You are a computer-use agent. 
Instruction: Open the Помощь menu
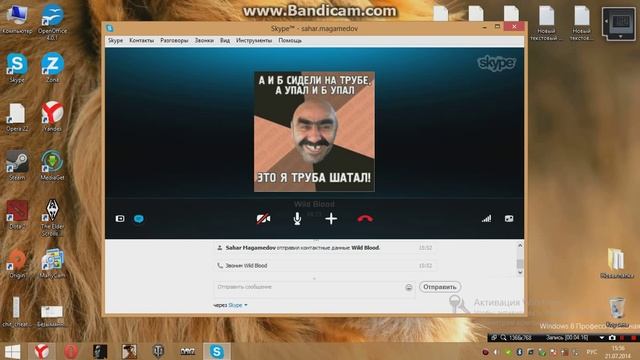click(290, 40)
